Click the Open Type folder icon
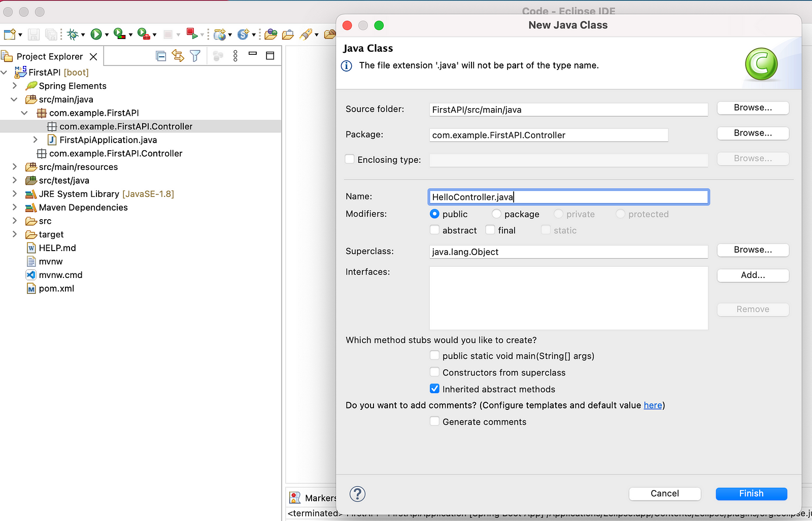 click(271, 34)
